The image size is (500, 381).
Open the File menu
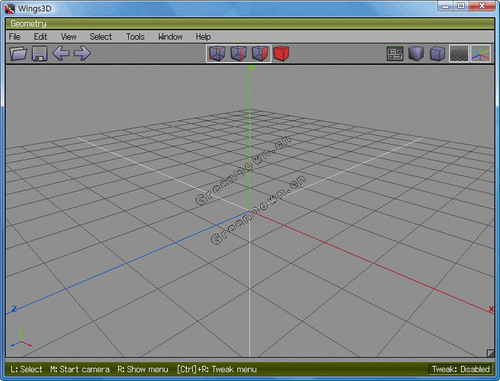pyautogui.click(x=15, y=37)
